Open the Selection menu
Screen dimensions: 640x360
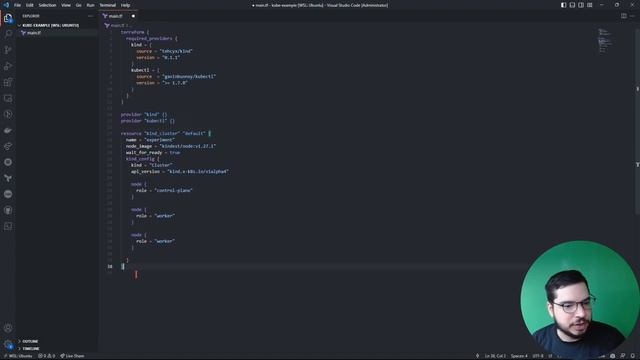(x=47, y=5)
